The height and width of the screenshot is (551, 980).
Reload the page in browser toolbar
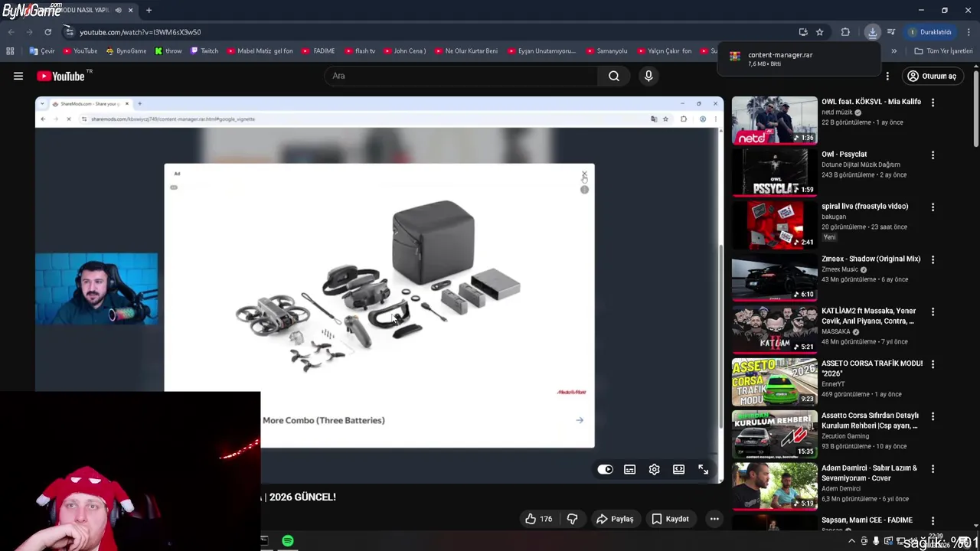point(47,32)
